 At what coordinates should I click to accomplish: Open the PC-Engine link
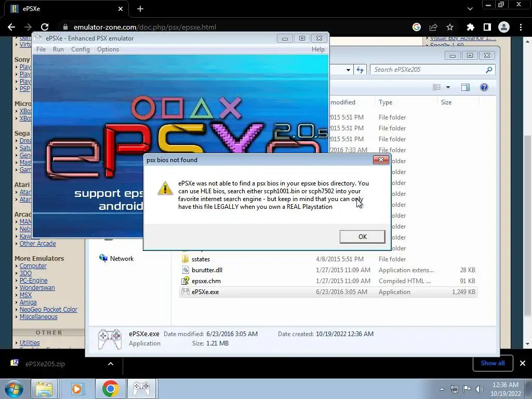(33, 281)
